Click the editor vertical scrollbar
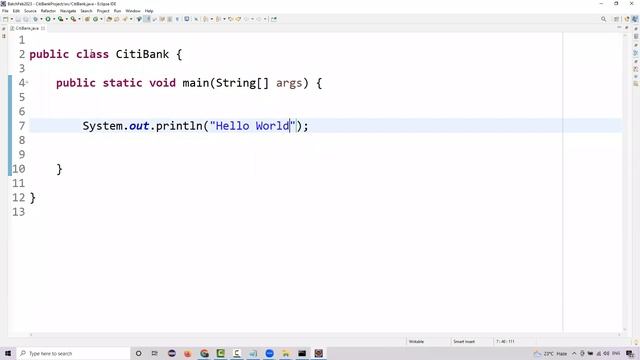The image size is (640, 360). (x=625, y=183)
